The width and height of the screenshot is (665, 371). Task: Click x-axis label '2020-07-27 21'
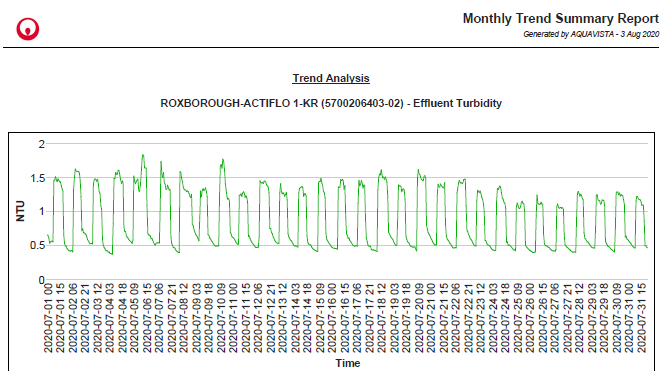[x=568, y=318]
